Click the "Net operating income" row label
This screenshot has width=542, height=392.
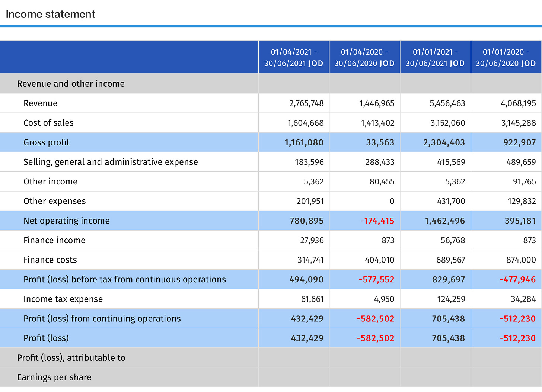coord(67,221)
